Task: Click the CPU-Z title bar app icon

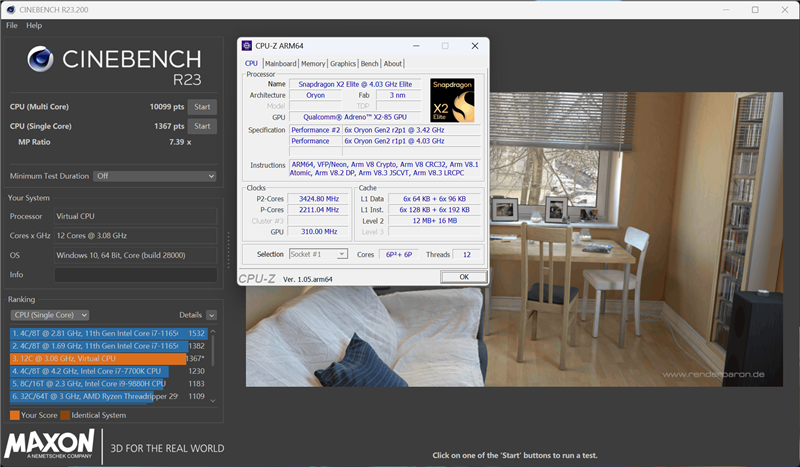Action: [x=247, y=46]
